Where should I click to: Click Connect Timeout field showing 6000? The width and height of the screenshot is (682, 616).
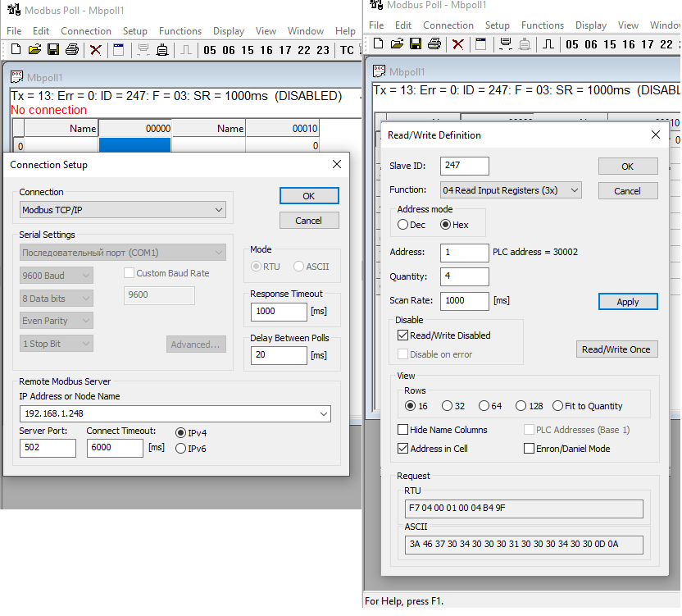pos(115,448)
